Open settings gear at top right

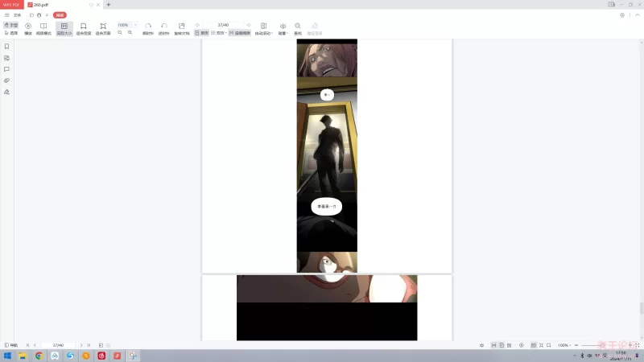(622, 15)
